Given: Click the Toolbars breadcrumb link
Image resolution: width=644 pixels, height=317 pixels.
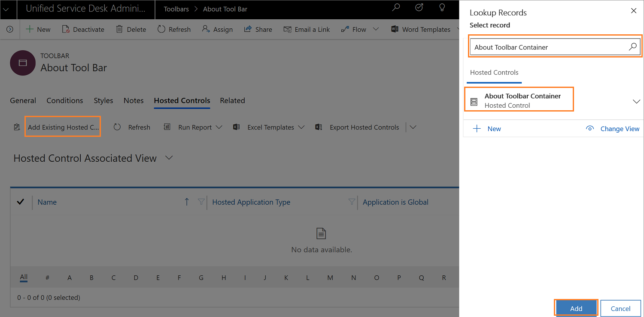Looking at the screenshot, I should pyautogui.click(x=176, y=9).
